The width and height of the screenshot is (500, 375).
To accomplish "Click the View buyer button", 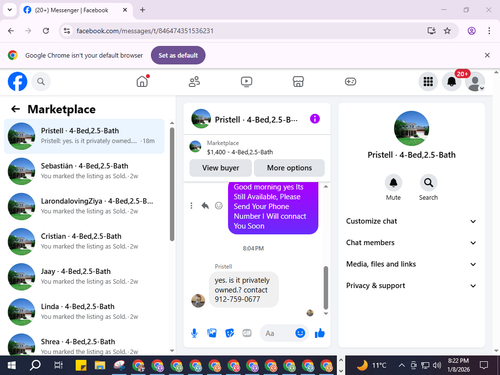I will pos(220,168).
